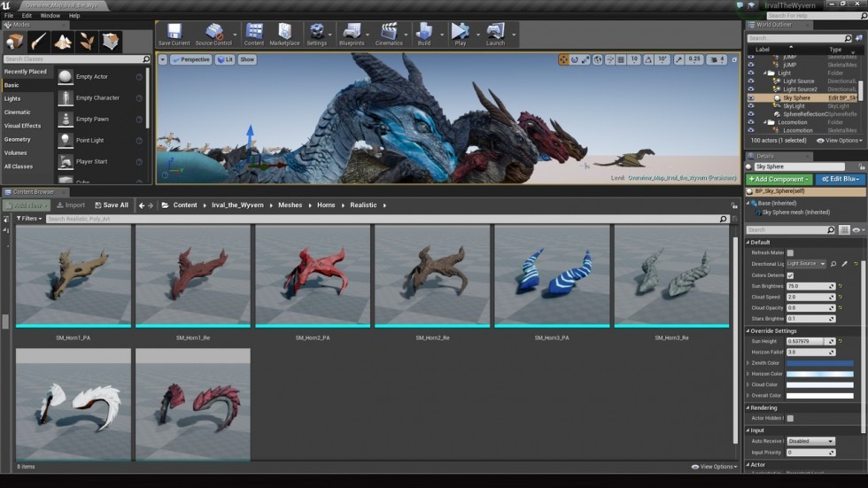Click the Show button in viewport
Screen dimensions: 868x488
tap(247, 59)
